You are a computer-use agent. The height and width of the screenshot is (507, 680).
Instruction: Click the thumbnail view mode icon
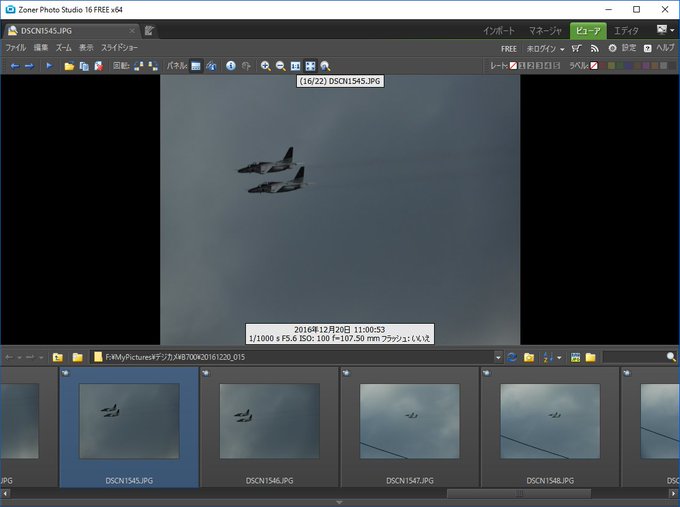[x=575, y=357]
